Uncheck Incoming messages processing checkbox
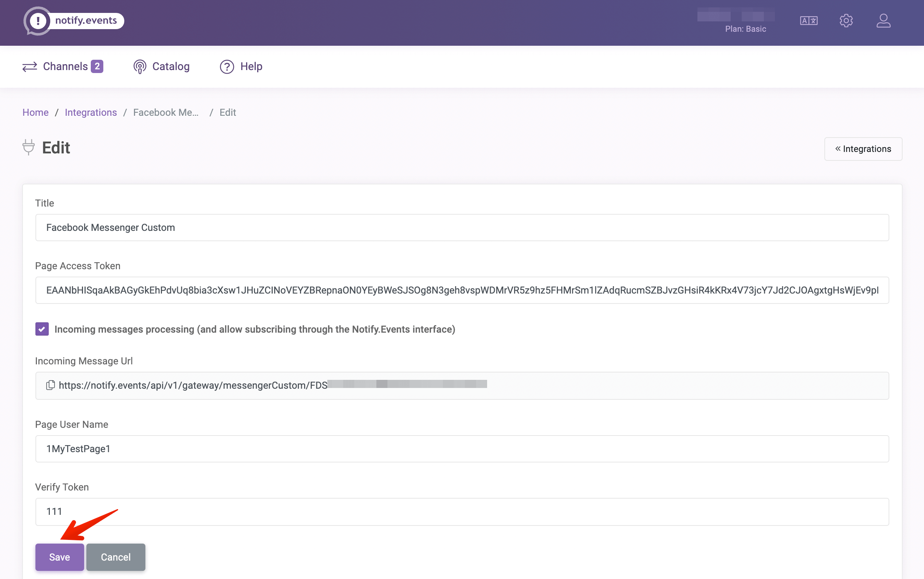The image size is (924, 579). point(42,329)
